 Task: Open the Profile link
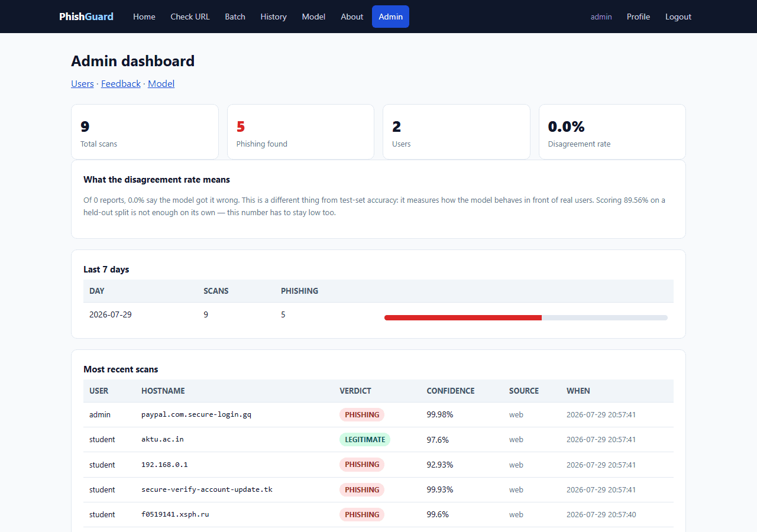638,17
